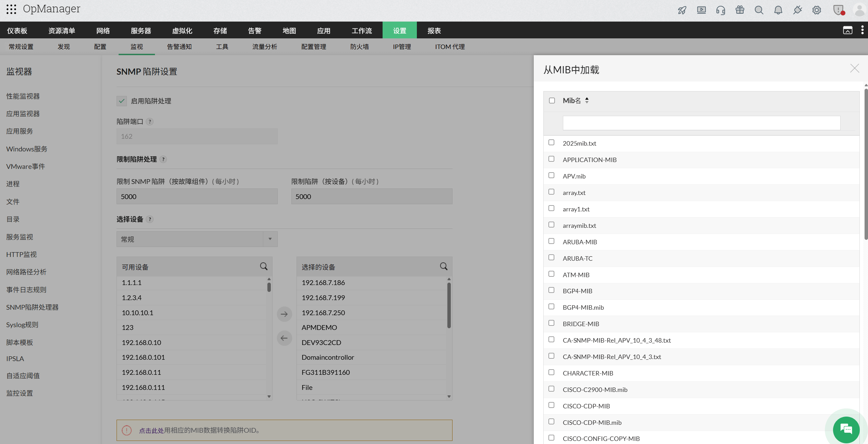868x444 pixels.
Task: Click the rocket quick-start icon
Action: tap(682, 10)
